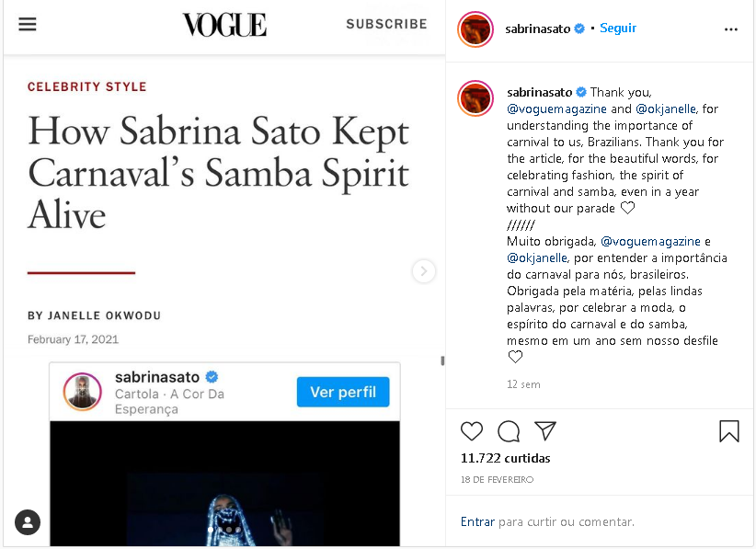The image size is (756, 549).
Task: Save the post with the bookmark icon
Action: 729,431
